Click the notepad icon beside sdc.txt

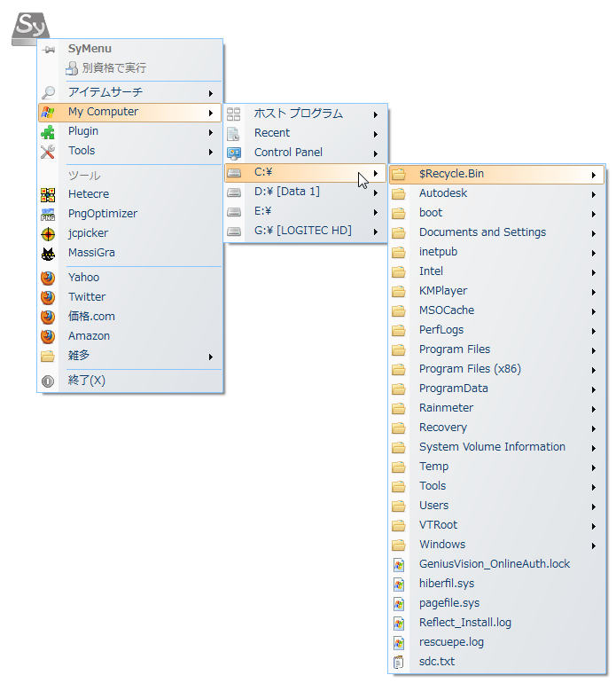(x=399, y=663)
